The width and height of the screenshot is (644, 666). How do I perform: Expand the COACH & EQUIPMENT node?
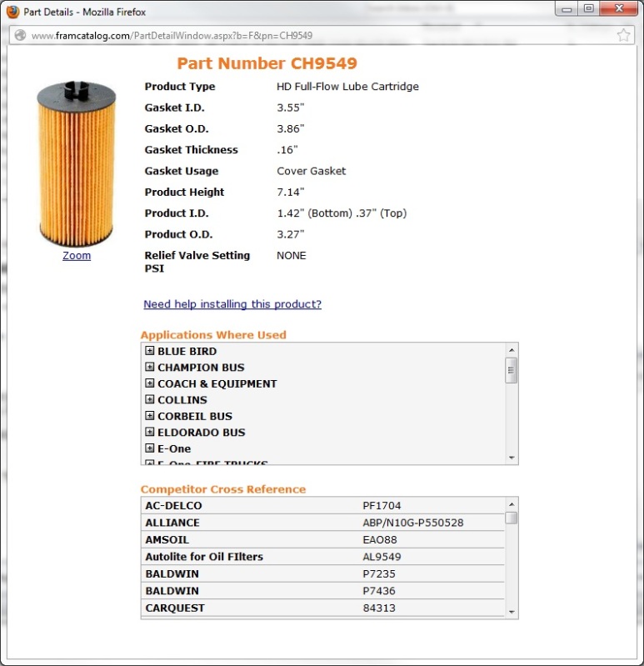point(149,383)
